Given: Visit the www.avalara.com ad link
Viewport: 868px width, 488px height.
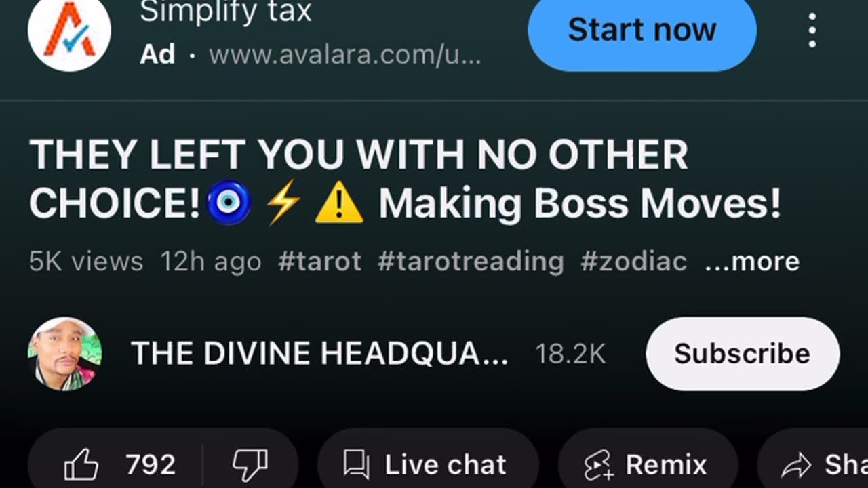Looking at the screenshot, I should tap(345, 54).
